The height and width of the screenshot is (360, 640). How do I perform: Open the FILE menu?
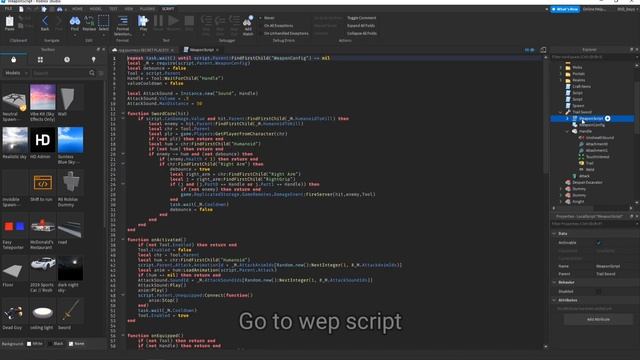(8, 9)
